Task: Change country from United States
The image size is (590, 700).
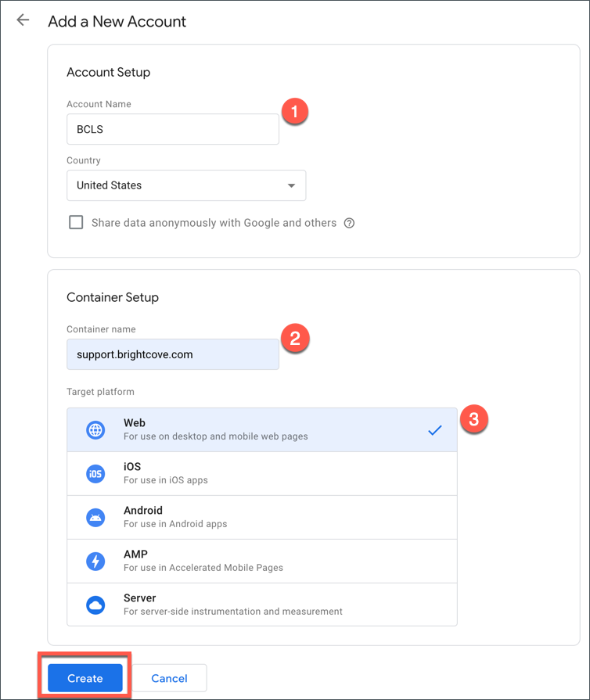Action: [x=186, y=185]
